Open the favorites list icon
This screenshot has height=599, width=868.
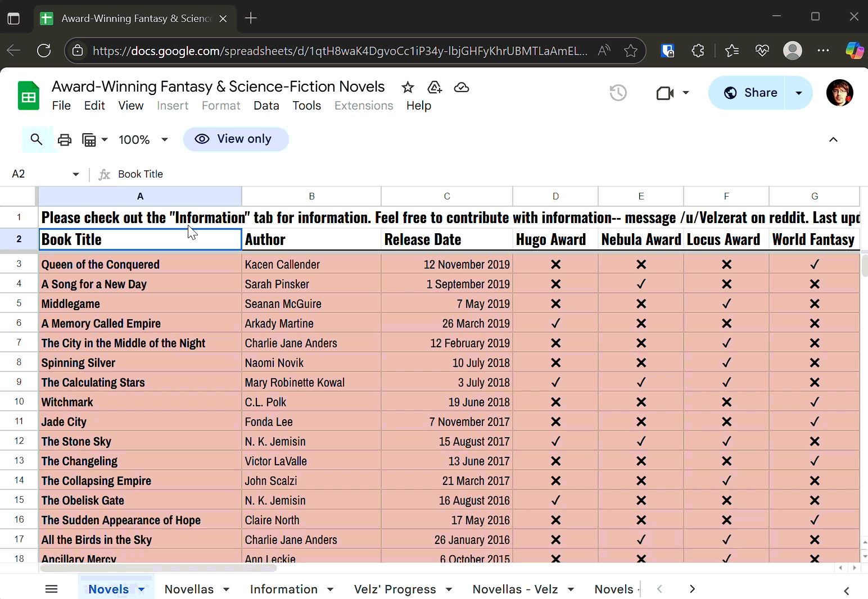[x=732, y=51]
